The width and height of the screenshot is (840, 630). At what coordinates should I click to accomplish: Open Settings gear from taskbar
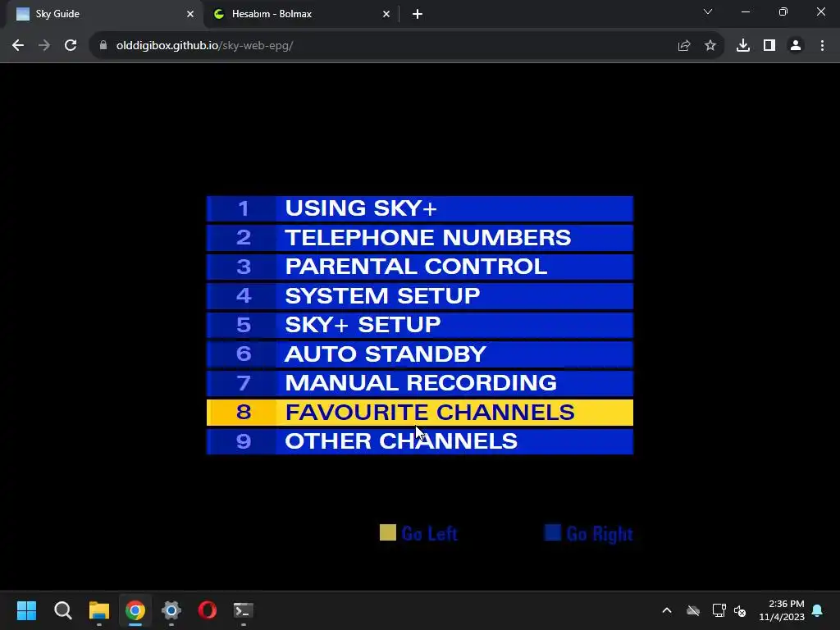[x=171, y=610]
